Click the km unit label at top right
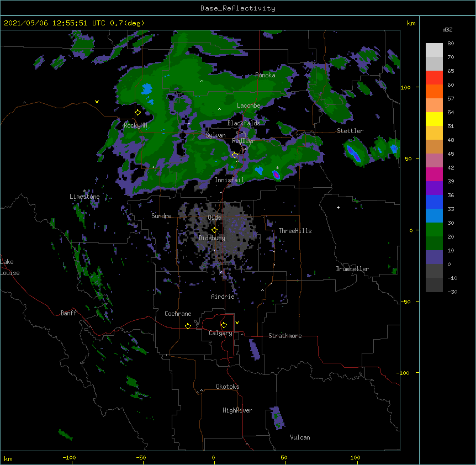The height and width of the screenshot is (465, 476). (x=411, y=23)
